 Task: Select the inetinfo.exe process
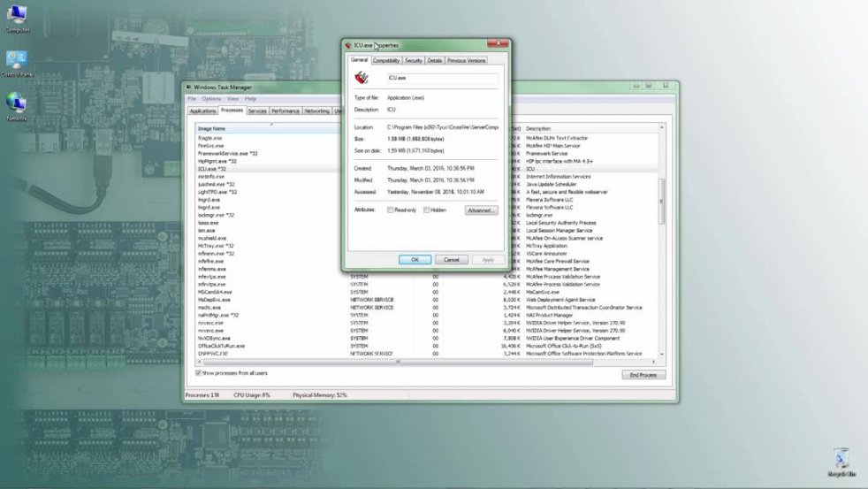(x=211, y=177)
